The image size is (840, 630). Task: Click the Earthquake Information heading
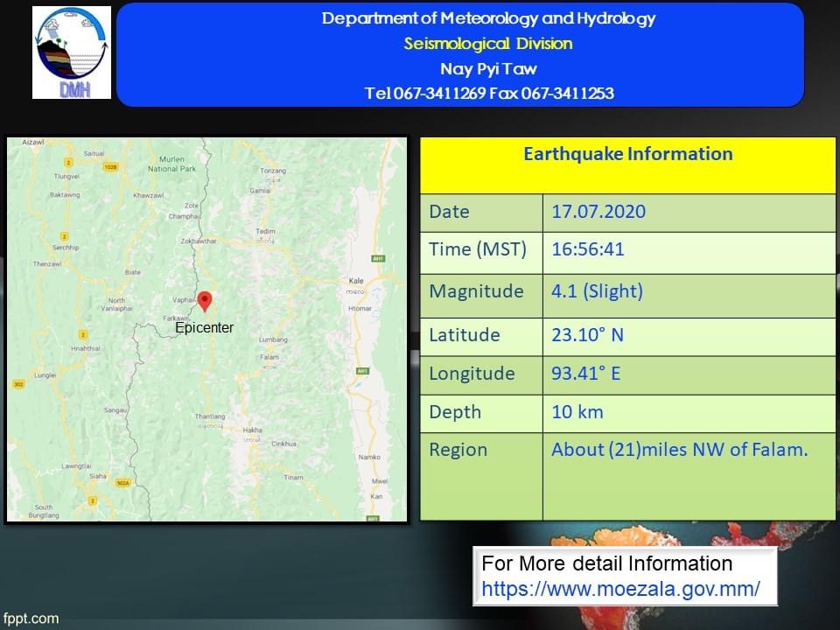[628, 154]
